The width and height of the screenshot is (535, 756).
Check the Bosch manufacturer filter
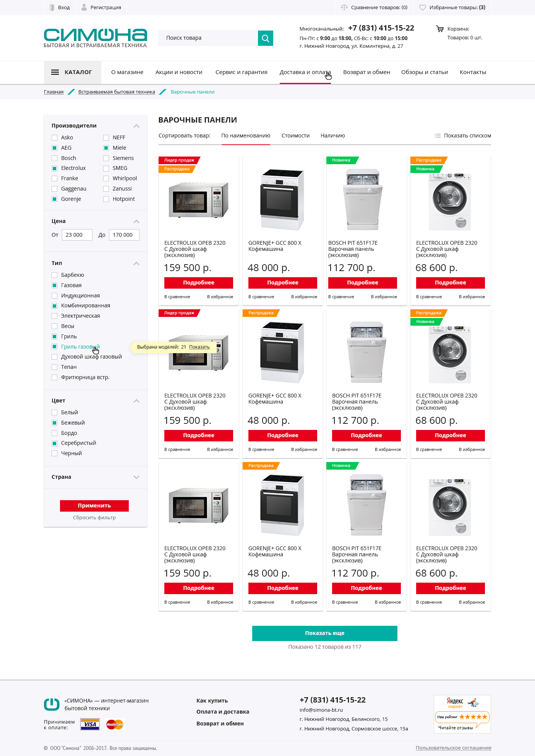tap(54, 158)
